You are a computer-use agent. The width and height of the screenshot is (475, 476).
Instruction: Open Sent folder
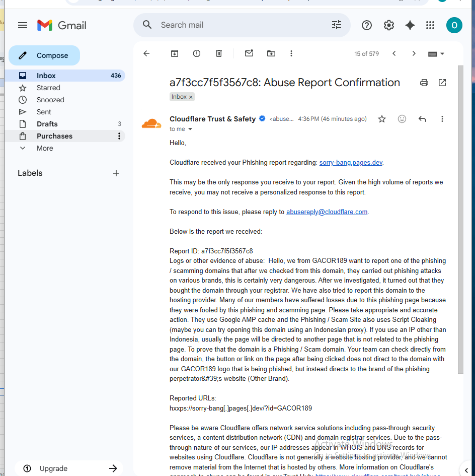click(65, 112)
